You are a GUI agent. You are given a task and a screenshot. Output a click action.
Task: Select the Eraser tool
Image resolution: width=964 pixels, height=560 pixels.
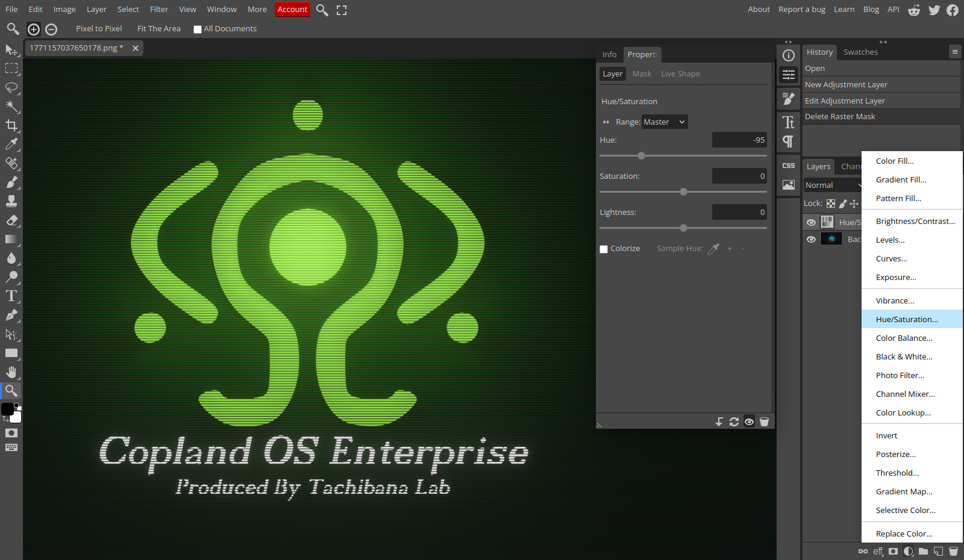[x=11, y=220]
